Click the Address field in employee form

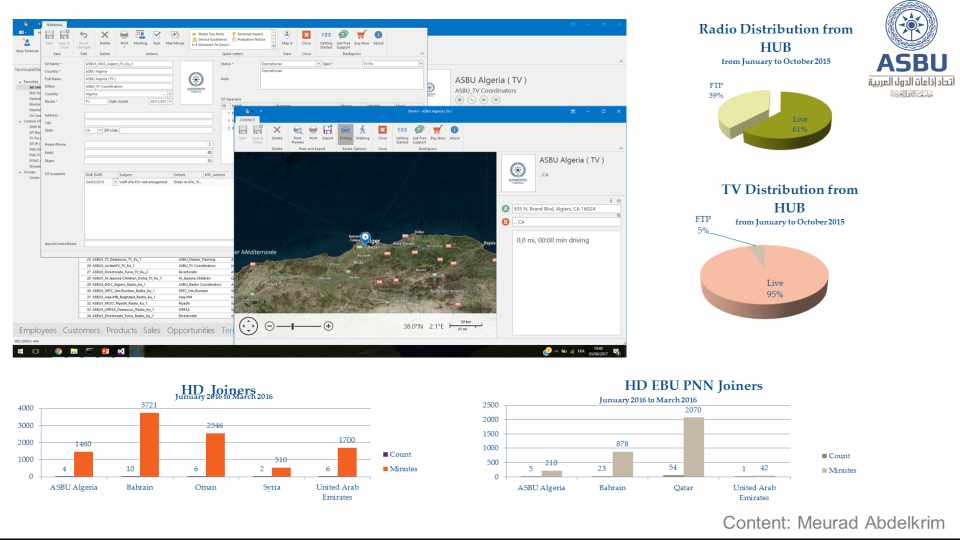click(149, 115)
